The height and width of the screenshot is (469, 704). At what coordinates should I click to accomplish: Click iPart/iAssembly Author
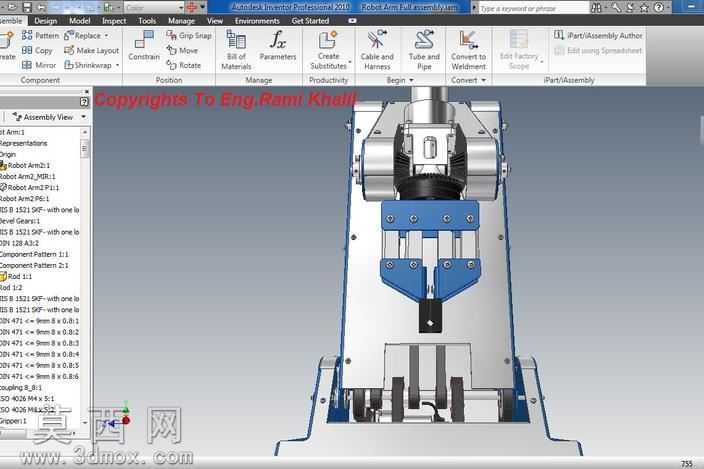coord(598,35)
